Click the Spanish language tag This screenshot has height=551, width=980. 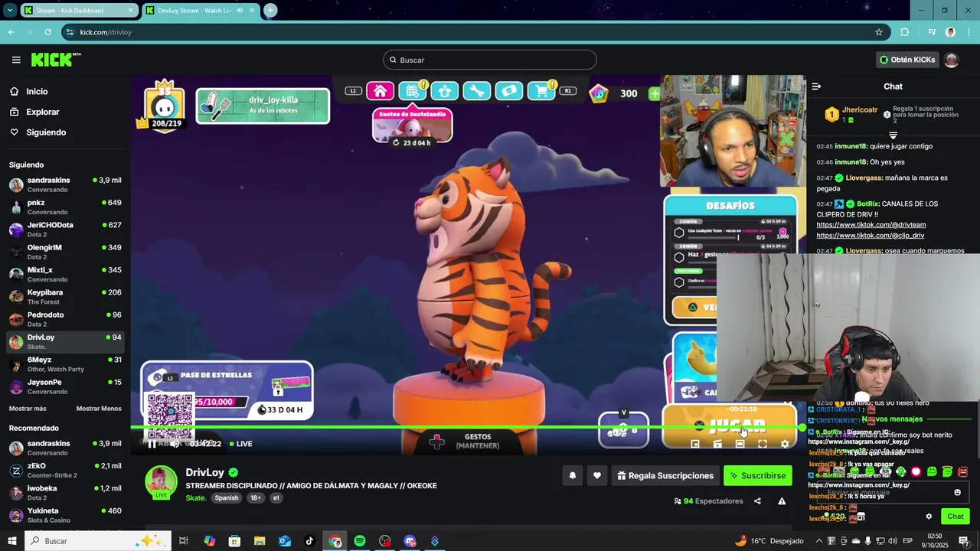coord(227,497)
